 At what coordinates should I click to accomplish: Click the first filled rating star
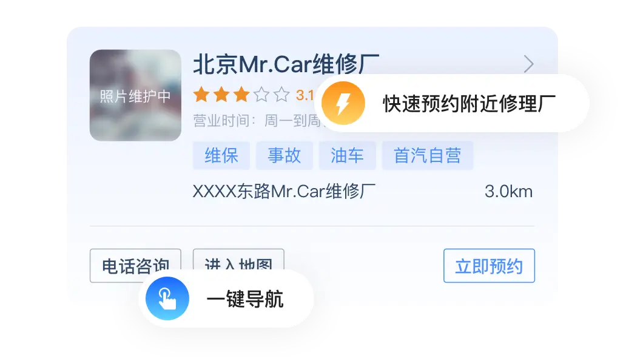click(201, 95)
